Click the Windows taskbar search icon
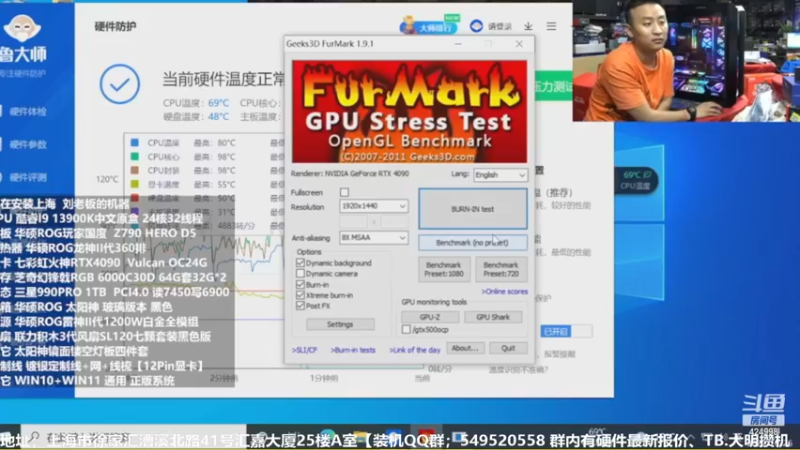This screenshot has height=450, width=800. (x=34, y=437)
